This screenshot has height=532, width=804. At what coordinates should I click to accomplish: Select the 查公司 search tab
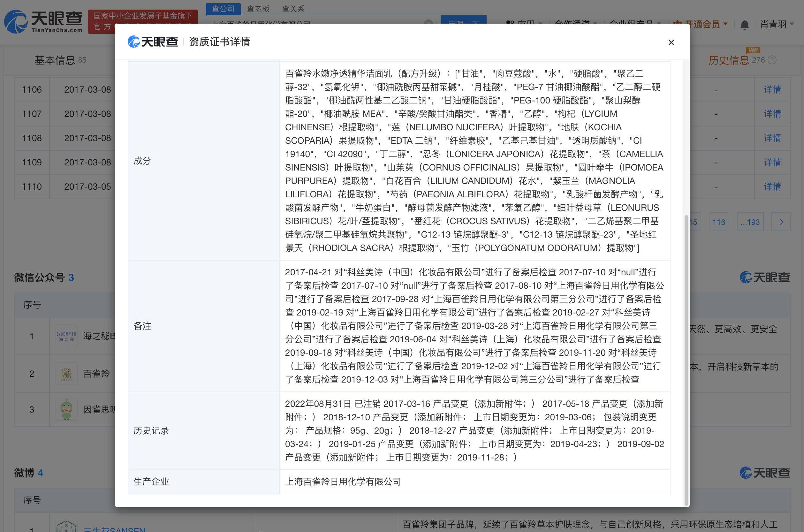[223, 9]
